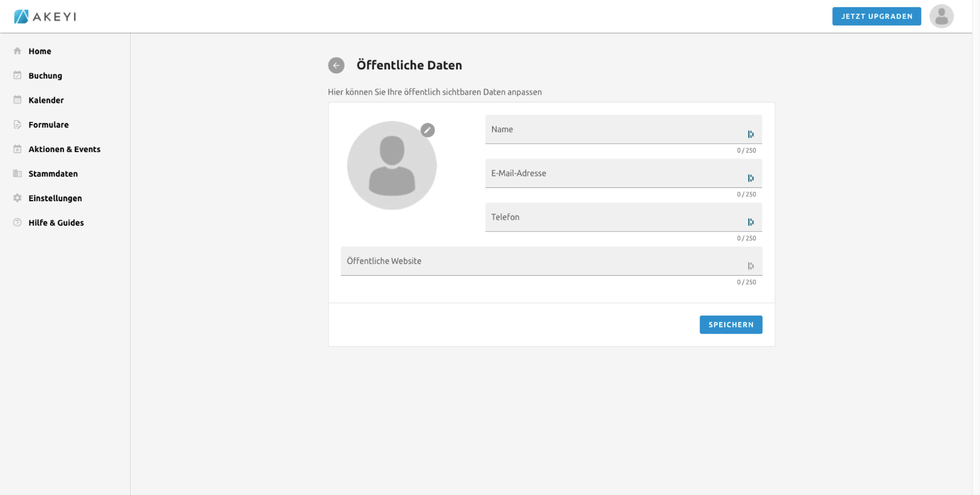Click the autofill icon in E-Mail-Adresse field

[x=751, y=178]
